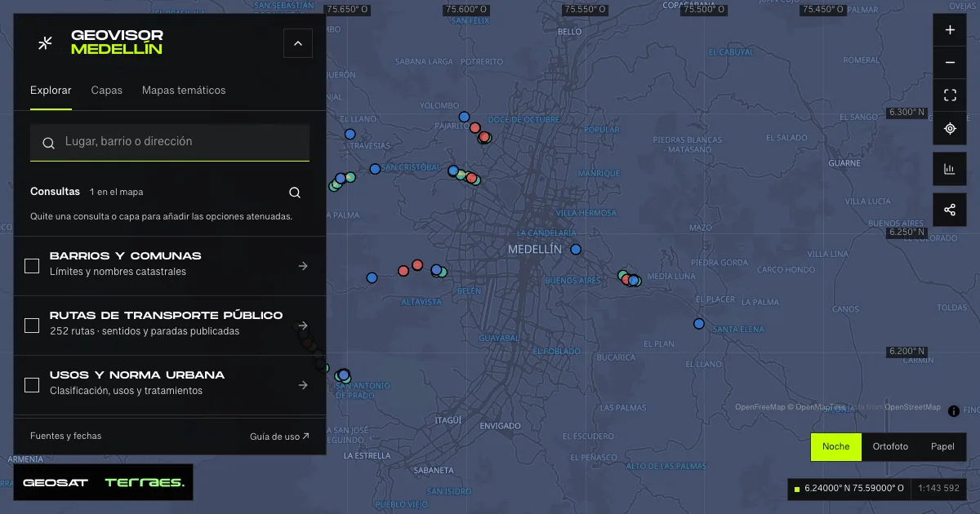Click the Geovisor Medellín logo icon
This screenshot has height=514, width=980.
click(x=46, y=43)
